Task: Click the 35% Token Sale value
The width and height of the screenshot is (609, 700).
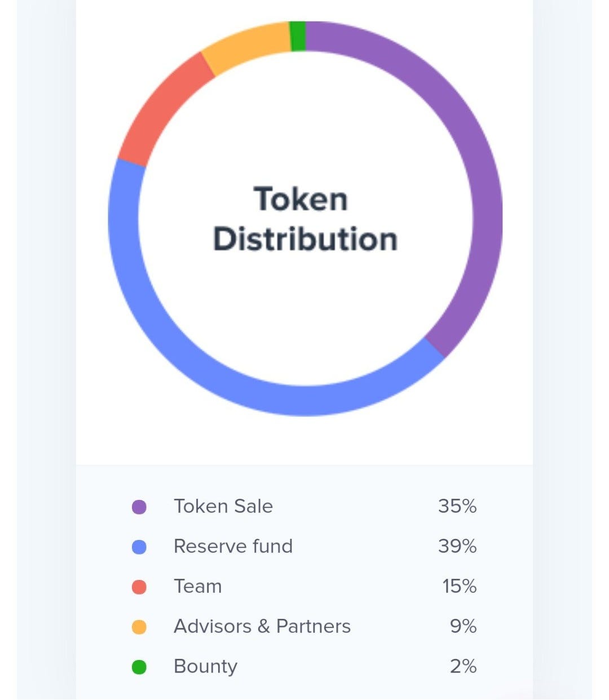Action: pyautogui.click(x=457, y=506)
